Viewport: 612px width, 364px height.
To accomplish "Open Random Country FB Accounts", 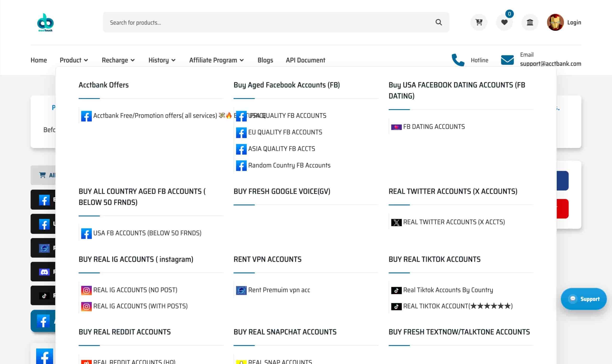I will pos(289,165).
